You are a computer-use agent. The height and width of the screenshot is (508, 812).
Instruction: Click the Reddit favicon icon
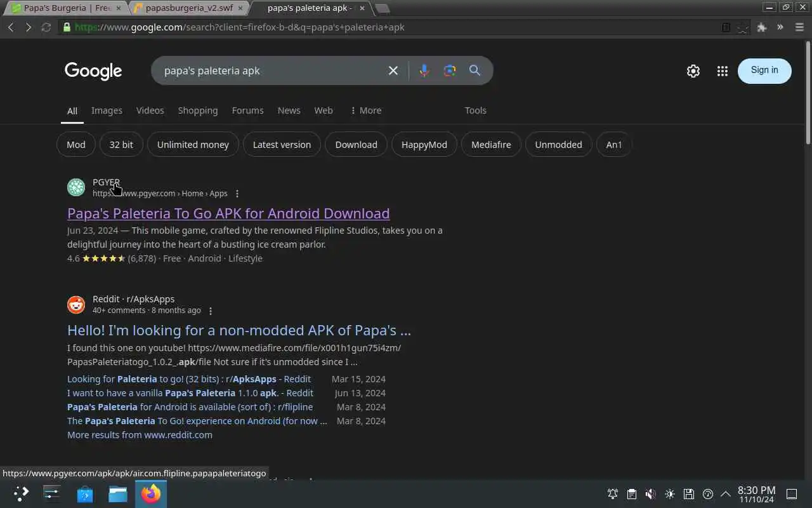tap(76, 304)
